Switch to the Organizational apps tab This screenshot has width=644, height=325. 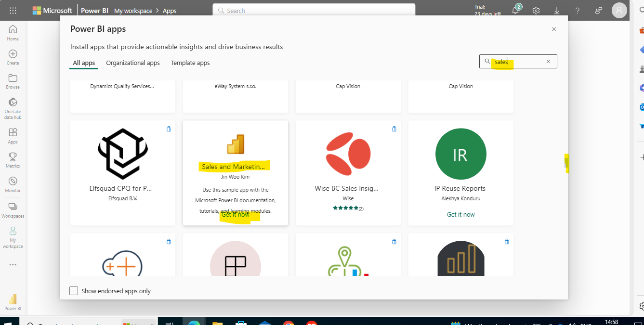(x=133, y=63)
